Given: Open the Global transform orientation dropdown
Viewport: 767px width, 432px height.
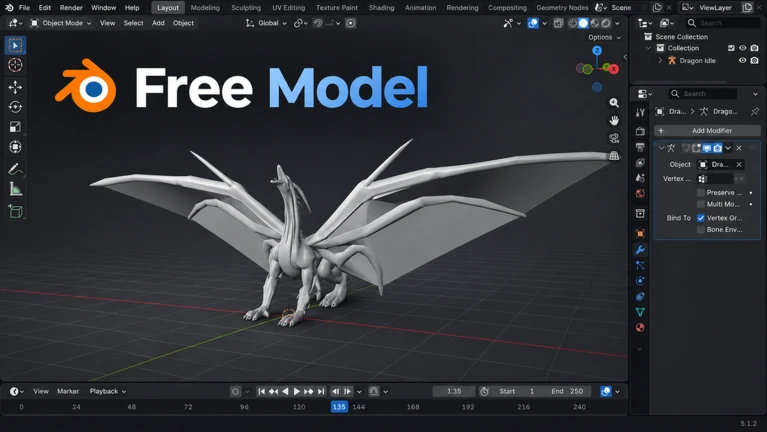Looking at the screenshot, I should click(x=267, y=23).
